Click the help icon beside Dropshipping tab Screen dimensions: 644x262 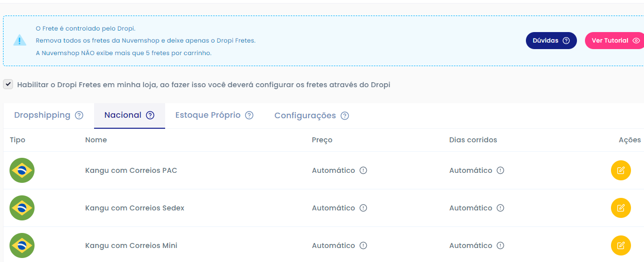79,115
